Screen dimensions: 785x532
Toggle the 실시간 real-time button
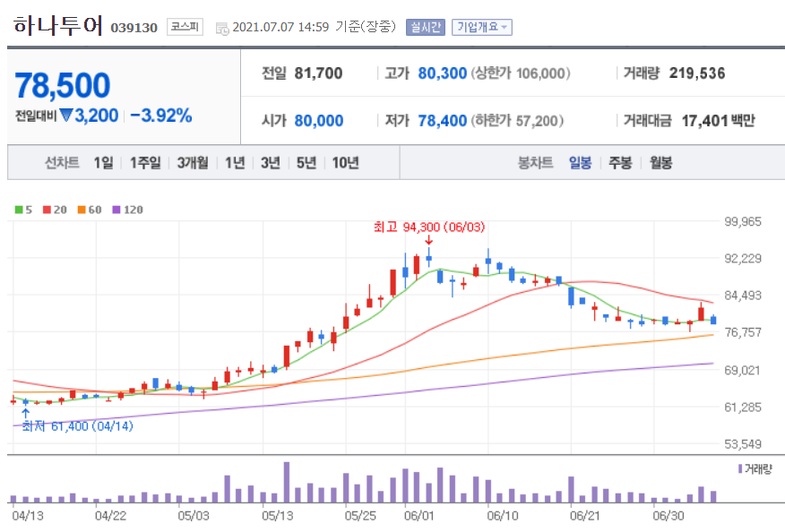pyautogui.click(x=426, y=27)
